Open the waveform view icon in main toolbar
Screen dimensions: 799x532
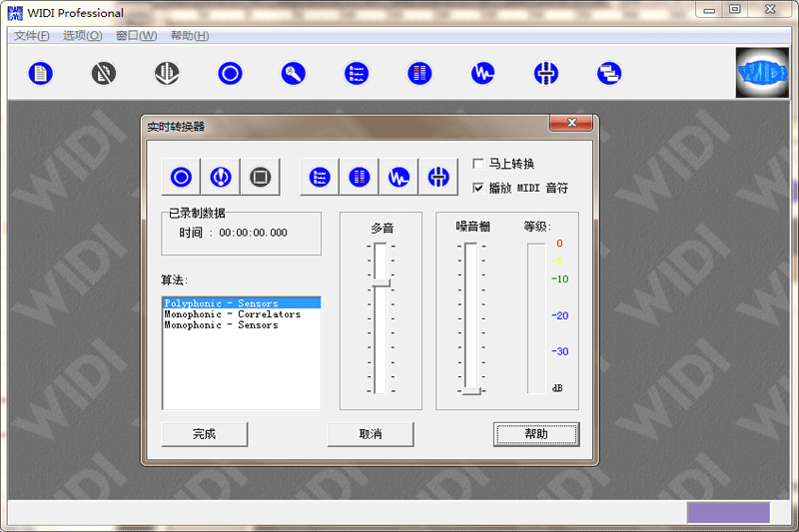pos(482,73)
